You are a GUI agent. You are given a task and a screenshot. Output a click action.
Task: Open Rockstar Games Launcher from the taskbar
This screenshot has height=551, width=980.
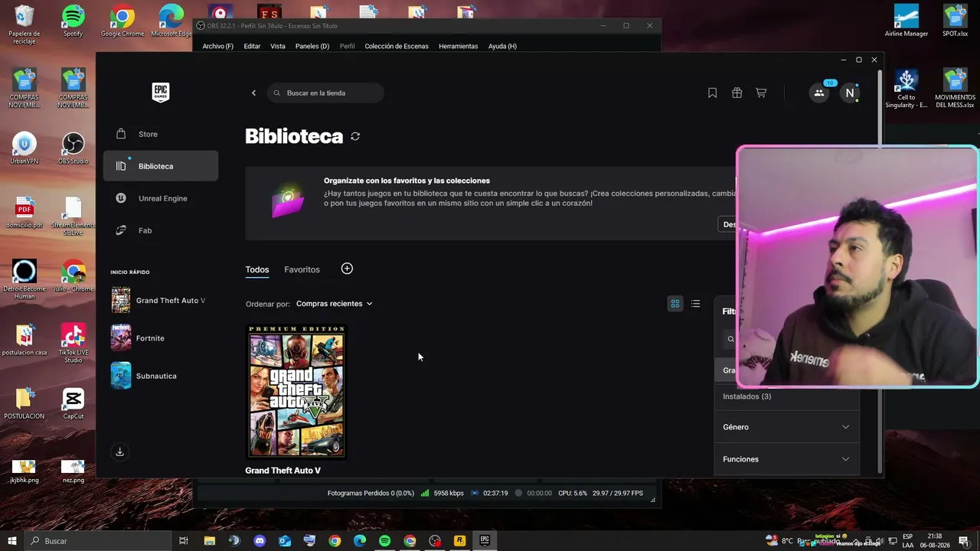459,541
